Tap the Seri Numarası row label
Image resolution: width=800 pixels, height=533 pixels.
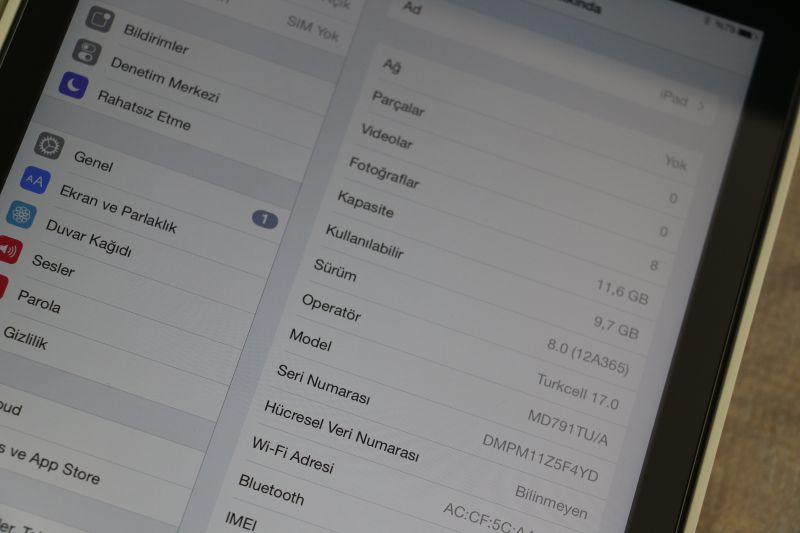tap(323, 385)
